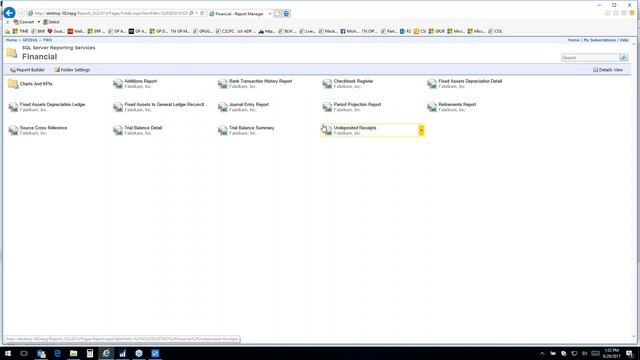
Task: Switch to Internet Explorer on the taskbar
Action: (x=106, y=353)
